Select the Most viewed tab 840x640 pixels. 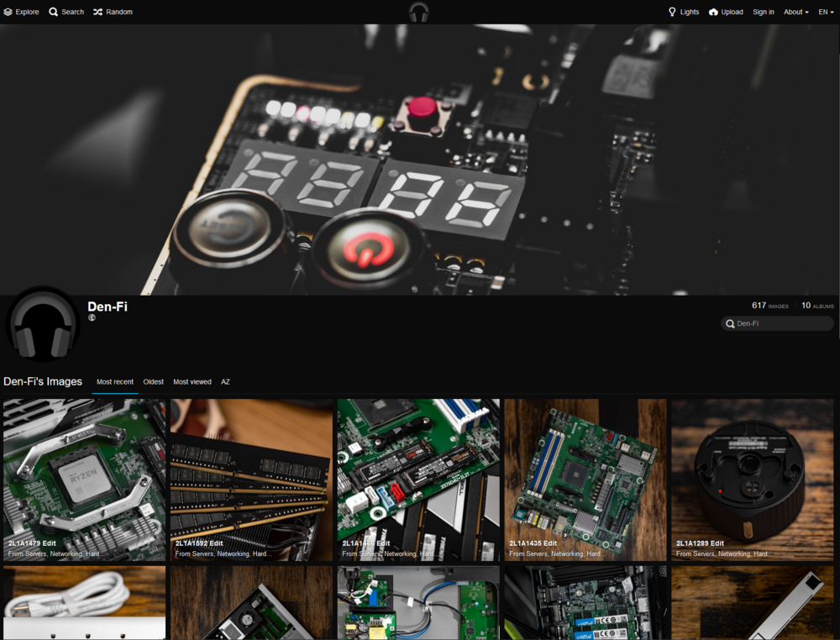[192, 382]
